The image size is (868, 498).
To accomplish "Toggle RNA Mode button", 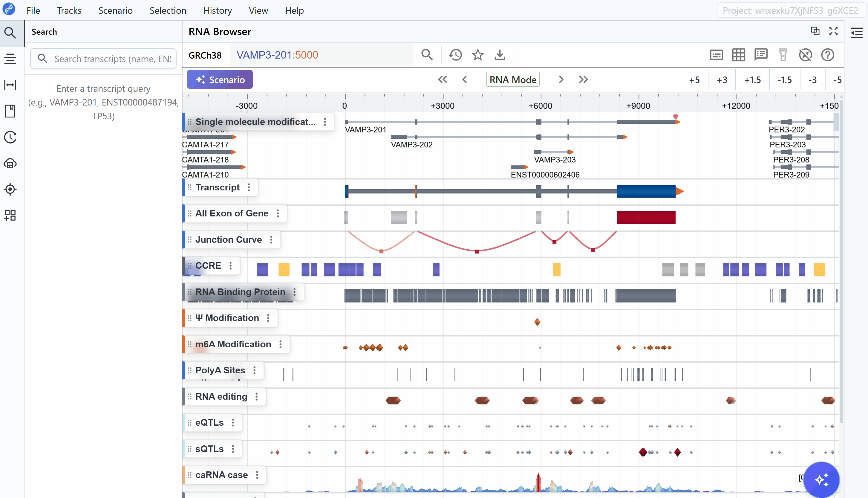I will (512, 80).
